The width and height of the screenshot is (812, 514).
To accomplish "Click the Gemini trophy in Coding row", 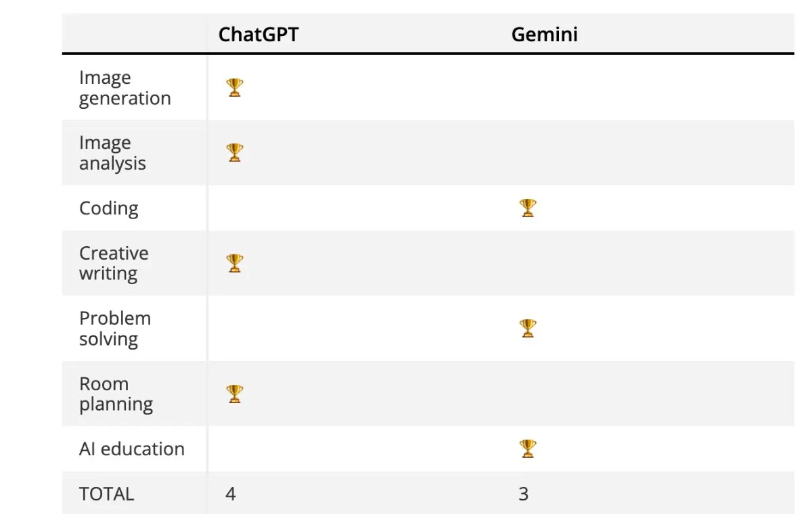I will [528, 208].
